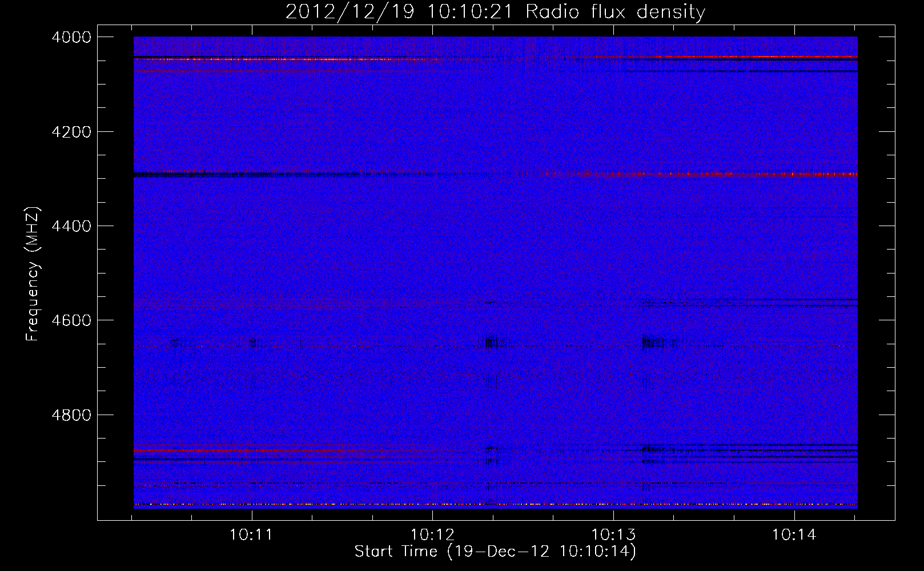The height and width of the screenshot is (571, 924).
Task: Click the 10:13 time axis label
Action: pyautogui.click(x=613, y=535)
